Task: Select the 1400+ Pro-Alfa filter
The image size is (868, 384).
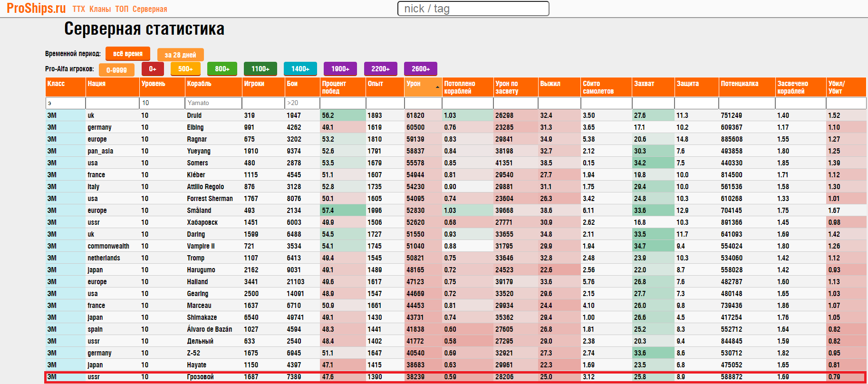Action: point(300,69)
